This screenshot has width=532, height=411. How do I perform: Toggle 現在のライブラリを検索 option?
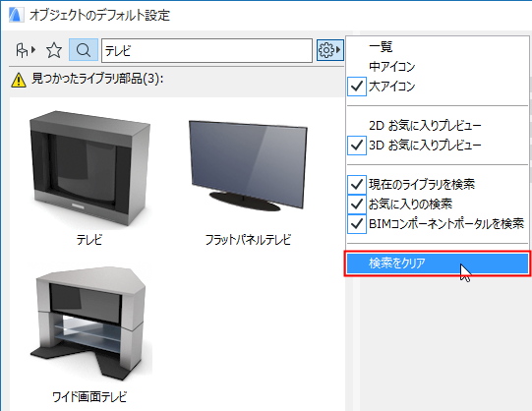click(x=438, y=185)
